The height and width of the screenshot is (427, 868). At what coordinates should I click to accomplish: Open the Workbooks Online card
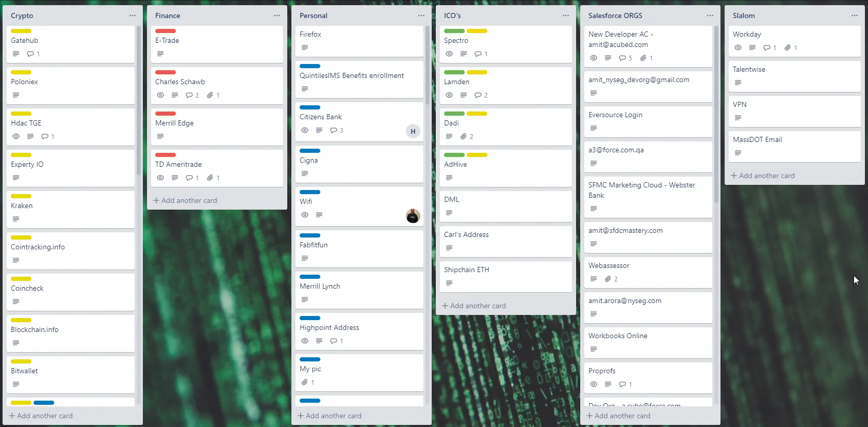[648, 342]
